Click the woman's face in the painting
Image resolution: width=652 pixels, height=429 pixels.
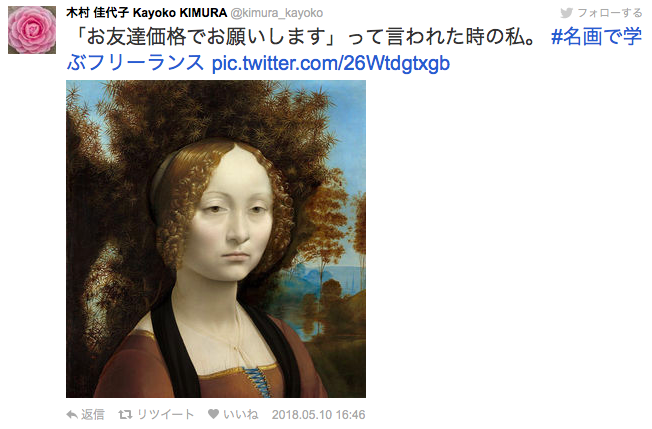click(233, 220)
